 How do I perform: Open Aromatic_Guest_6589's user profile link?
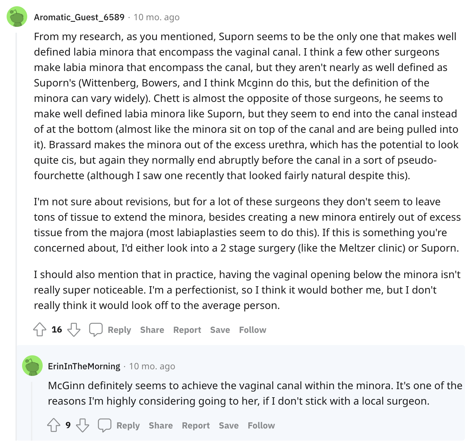79,17
